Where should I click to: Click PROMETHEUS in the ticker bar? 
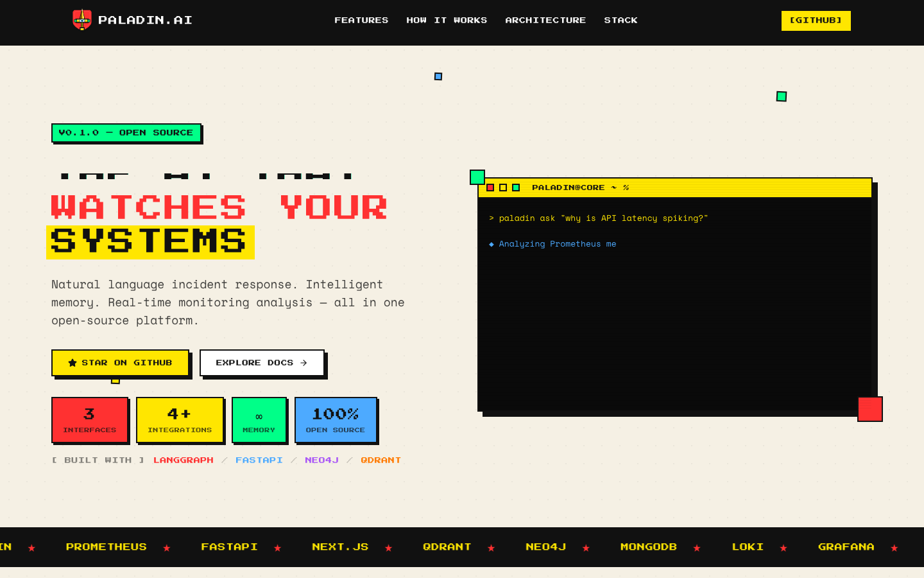(x=107, y=547)
